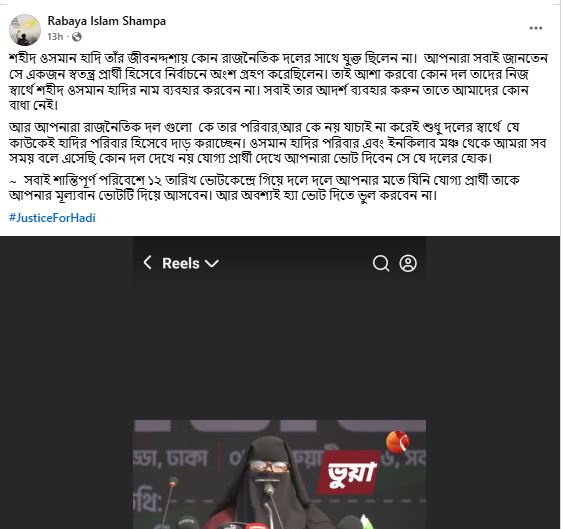Click the red ভুয়া label on the video
561x529 pixels.
coord(350,472)
